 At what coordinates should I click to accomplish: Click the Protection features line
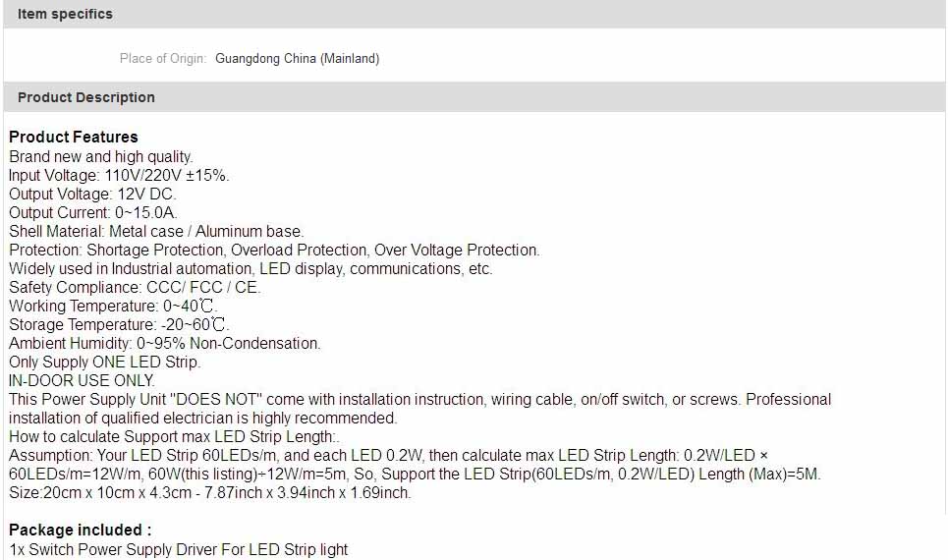[274, 250]
